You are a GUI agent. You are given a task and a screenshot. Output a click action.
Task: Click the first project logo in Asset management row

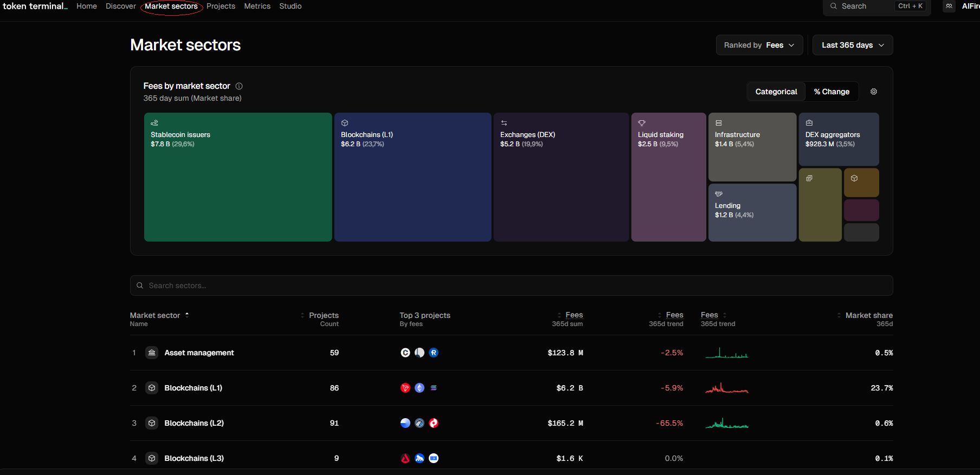(x=405, y=353)
